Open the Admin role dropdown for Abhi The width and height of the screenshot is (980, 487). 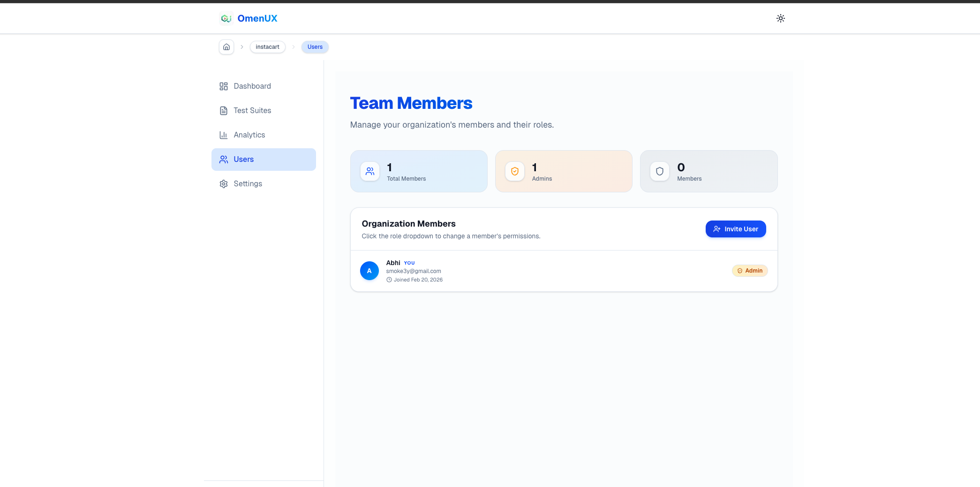pyautogui.click(x=750, y=271)
